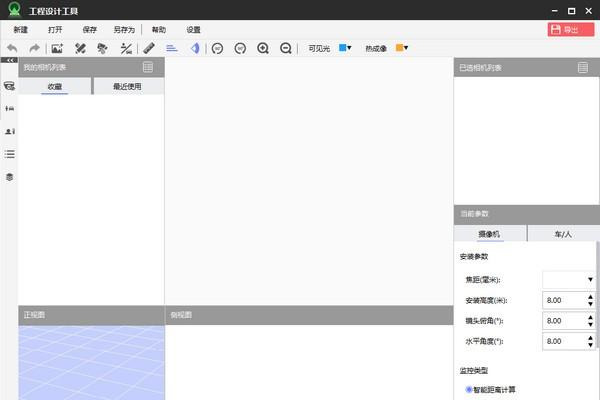Click the green app logo in title bar
The height and width of the screenshot is (400, 600).
pyautogui.click(x=15, y=9)
